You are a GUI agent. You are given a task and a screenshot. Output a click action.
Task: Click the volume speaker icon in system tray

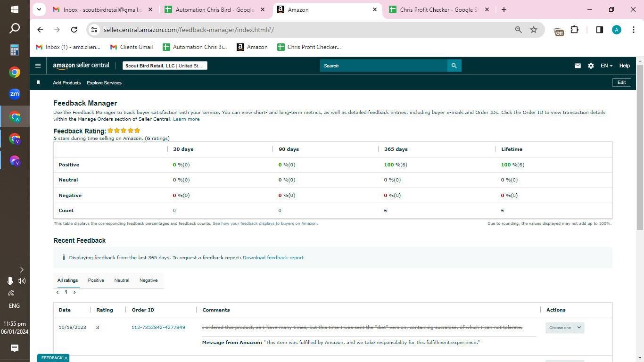22,281
